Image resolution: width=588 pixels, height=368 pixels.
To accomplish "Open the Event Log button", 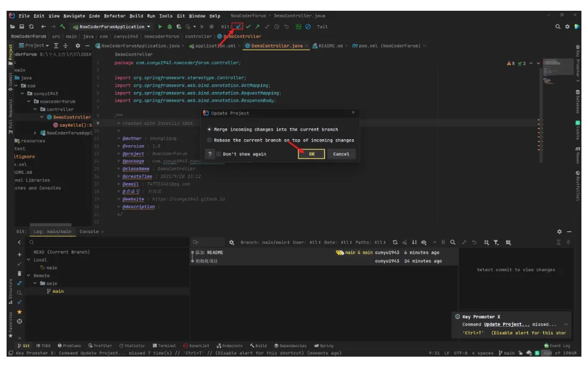I will click(557, 346).
